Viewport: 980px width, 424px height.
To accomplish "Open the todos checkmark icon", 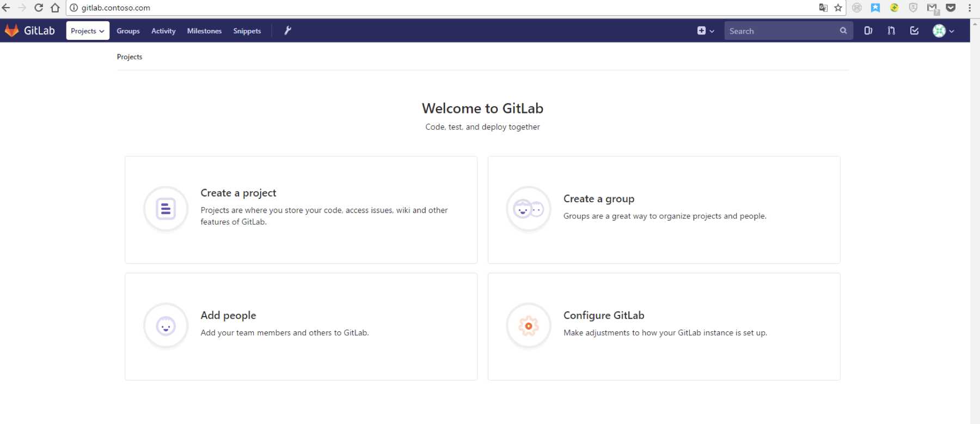I will [x=914, y=31].
